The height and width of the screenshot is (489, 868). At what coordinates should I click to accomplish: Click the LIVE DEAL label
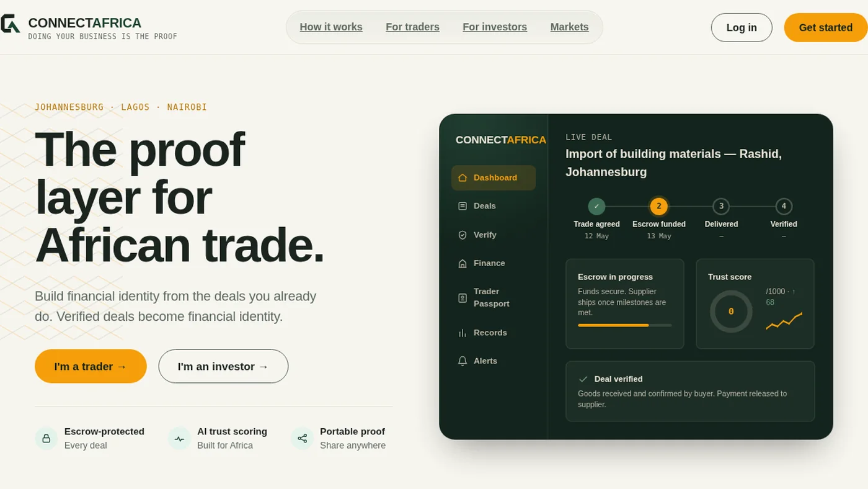(588, 137)
